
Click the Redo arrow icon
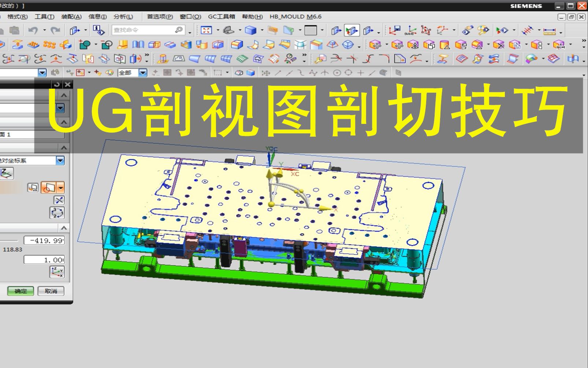(x=55, y=30)
